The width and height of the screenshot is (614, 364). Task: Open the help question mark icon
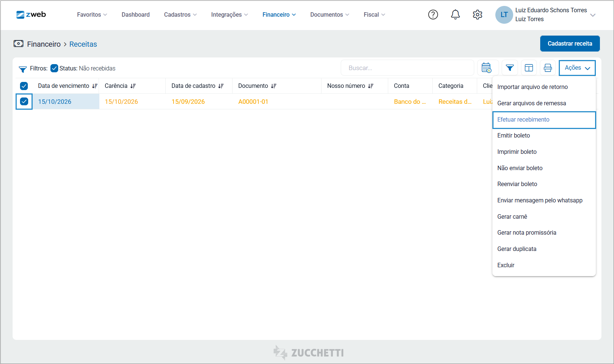point(433,14)
